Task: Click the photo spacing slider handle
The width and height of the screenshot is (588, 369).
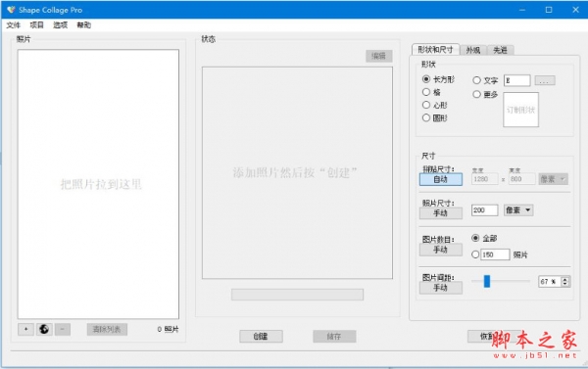Action: 487,281
